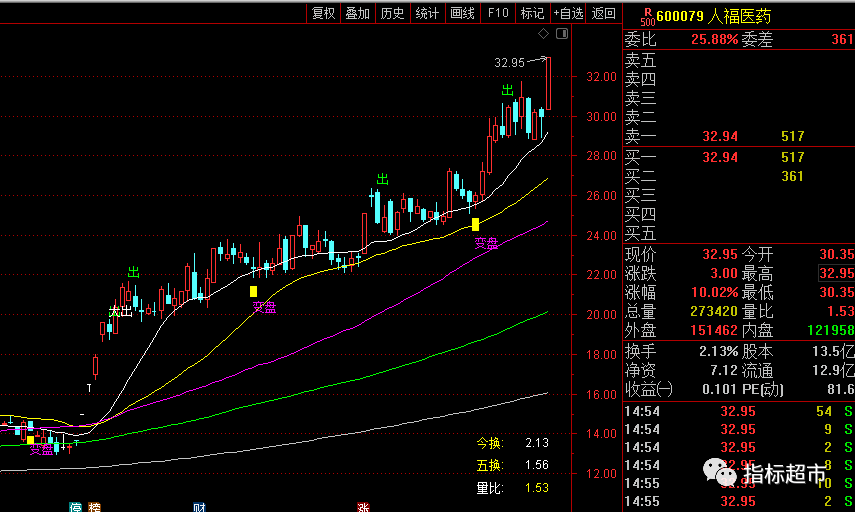Click magenta 变盘 label near 20.00
The image size is (855, 512).
click(x=264, y=307)
